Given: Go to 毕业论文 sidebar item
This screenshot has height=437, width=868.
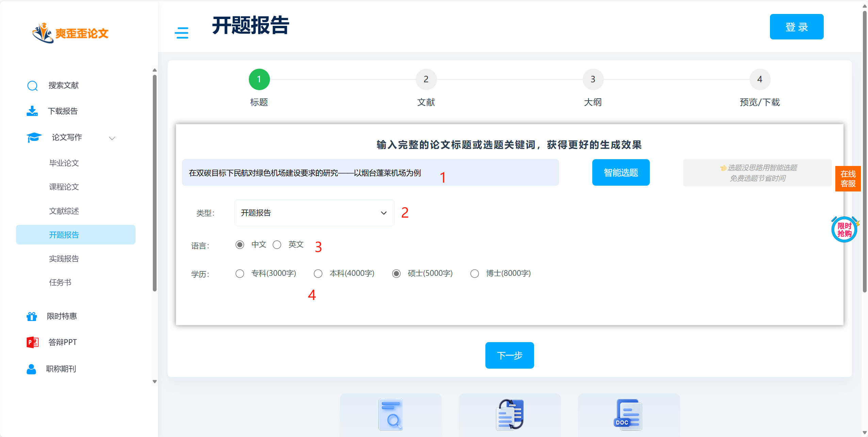Looking at the screenshot, I should 64,163.
